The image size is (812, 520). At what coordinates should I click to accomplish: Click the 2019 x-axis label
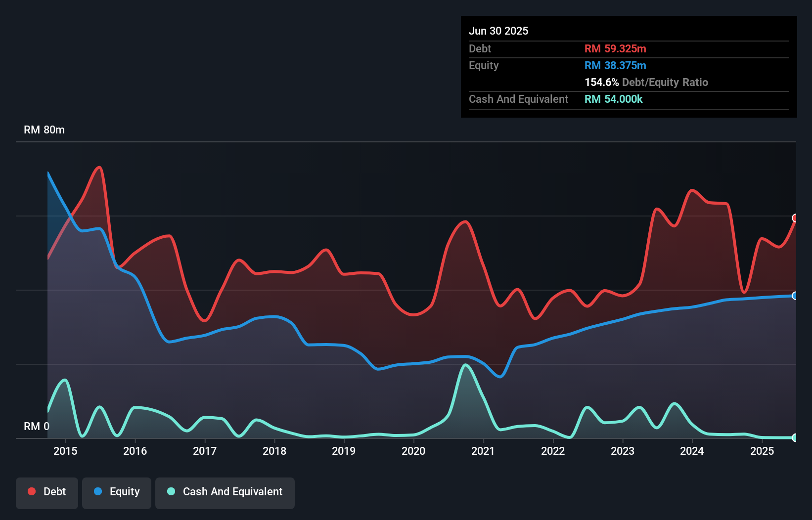coord(344,451)
